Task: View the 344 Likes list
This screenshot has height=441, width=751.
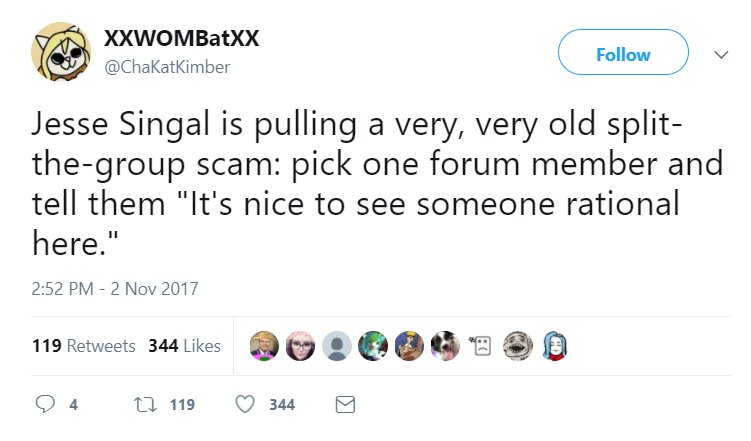Action: pyautogui.click(x=184, y=346)
